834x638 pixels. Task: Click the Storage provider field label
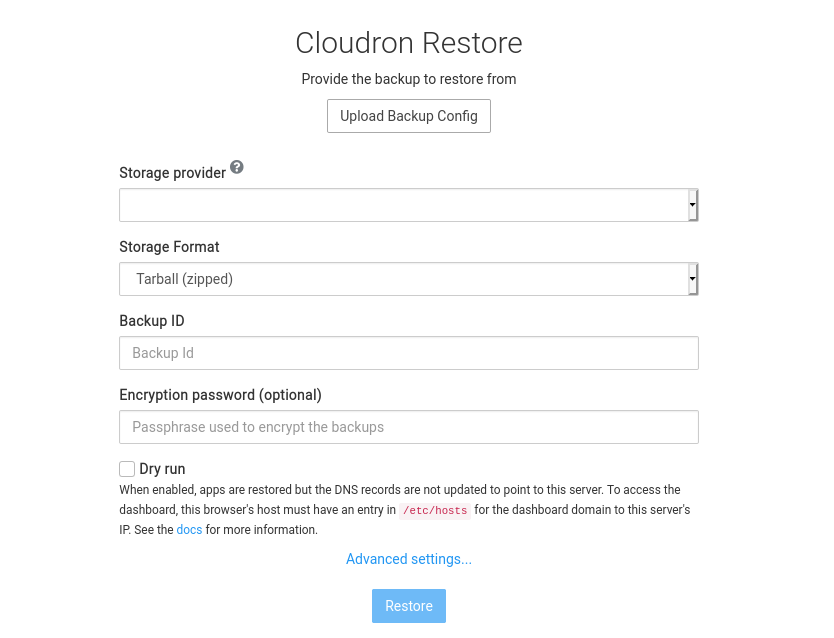172,173
